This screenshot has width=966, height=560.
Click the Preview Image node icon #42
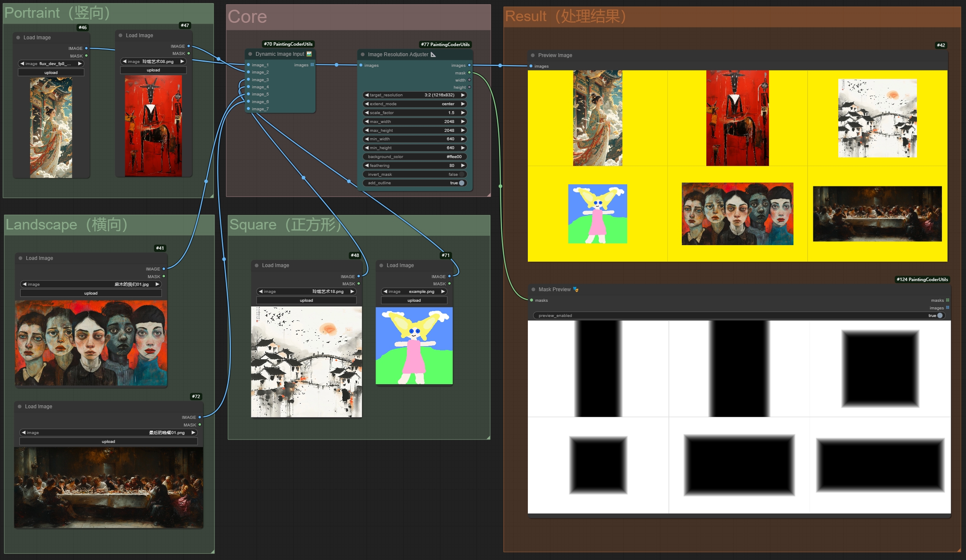coord(534,55)
